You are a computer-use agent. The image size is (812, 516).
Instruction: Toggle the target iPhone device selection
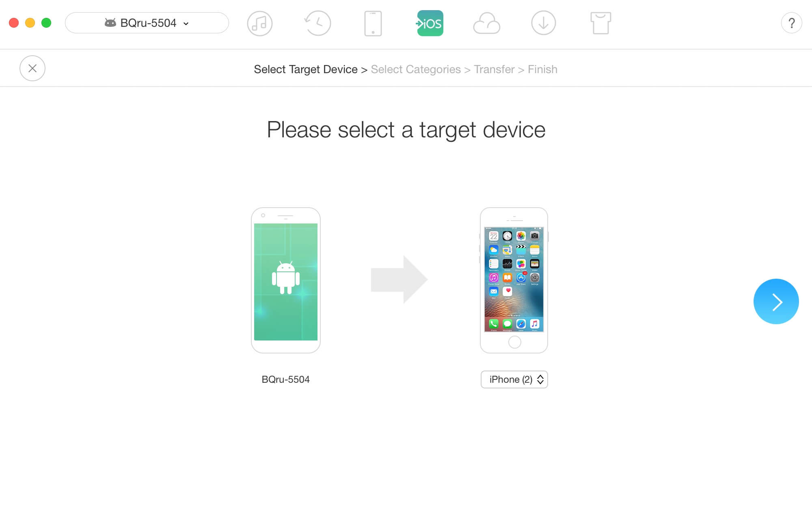pyautogui.click(x=514, y=379)
